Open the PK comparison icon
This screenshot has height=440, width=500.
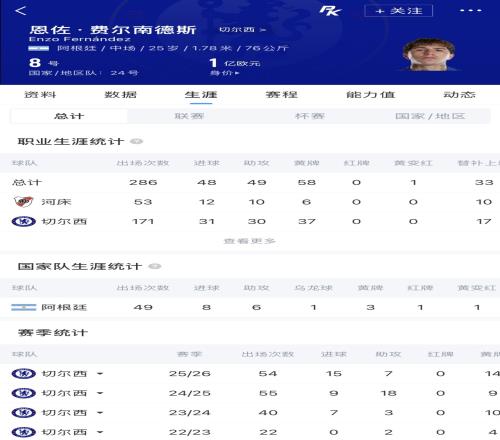coord(330,11)
